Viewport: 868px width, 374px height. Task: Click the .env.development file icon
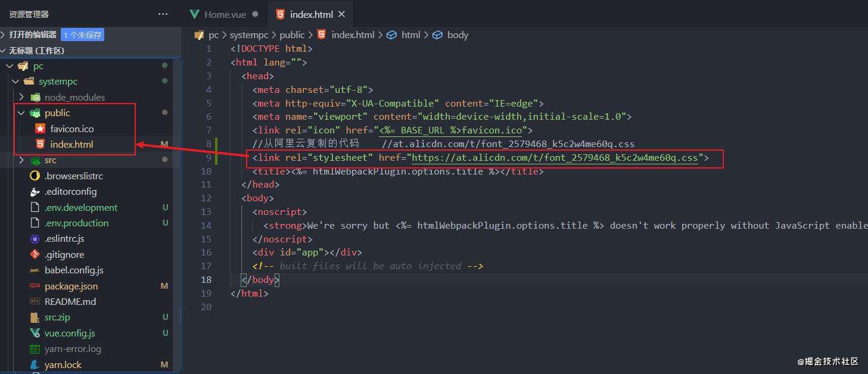(x=35, y=207)
